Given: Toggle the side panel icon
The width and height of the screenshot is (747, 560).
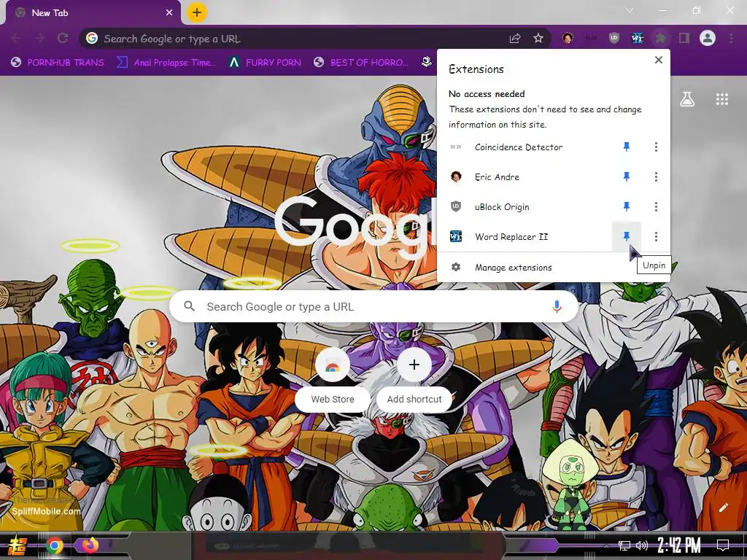Looking at the screenshot, I should [684, 38].
